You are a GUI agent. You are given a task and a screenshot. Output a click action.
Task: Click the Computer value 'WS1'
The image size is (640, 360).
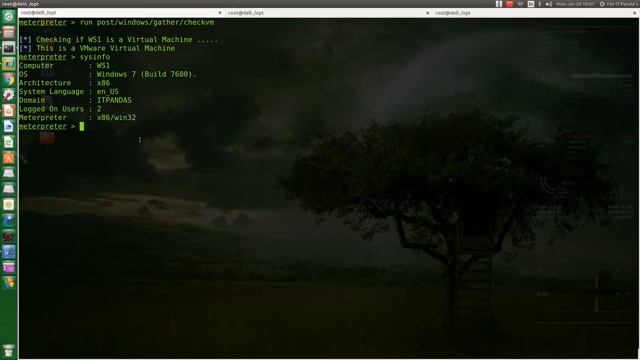point(103,65)
